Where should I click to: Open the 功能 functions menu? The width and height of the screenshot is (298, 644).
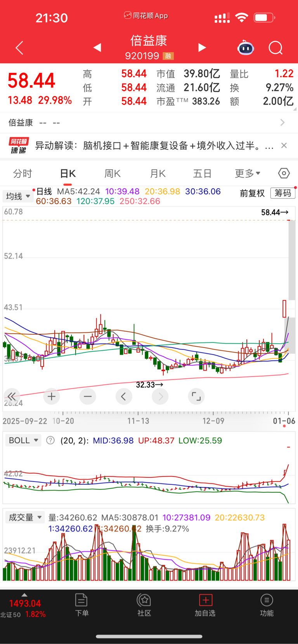(x=267, y=605)
